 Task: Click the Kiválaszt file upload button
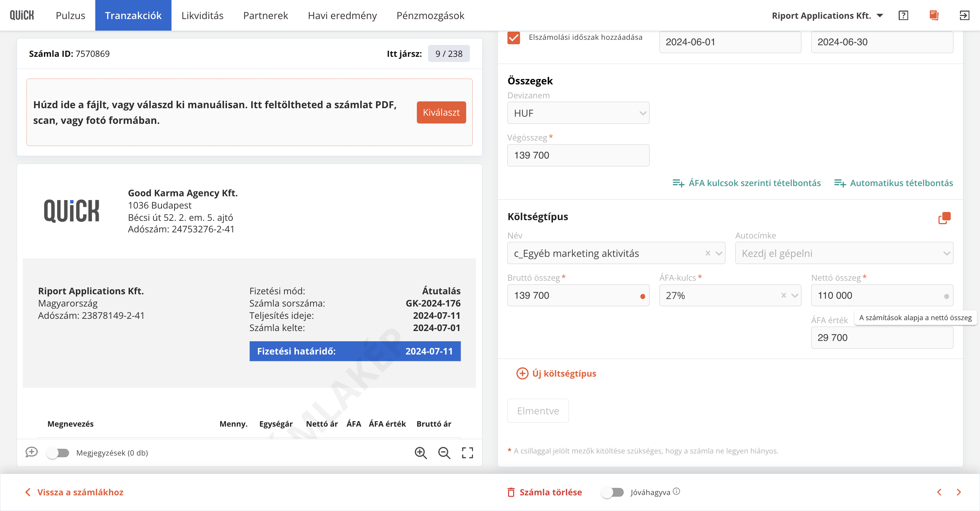(441, 112)
